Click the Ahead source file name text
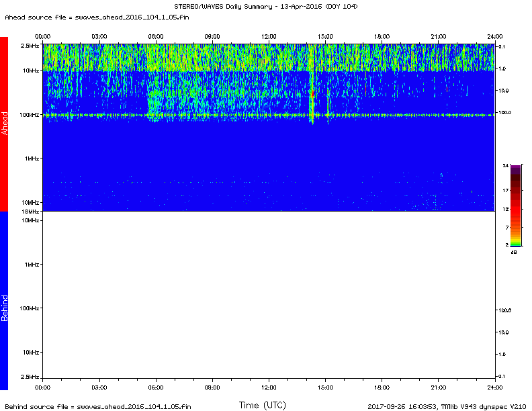This screenshot has height=411, width=532. [x=97, y=17]
